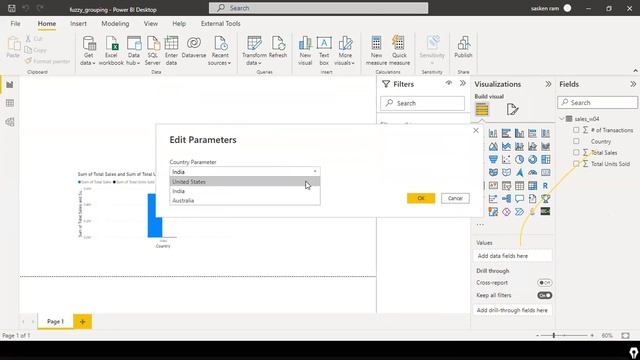Open the More visuals dropdown
Image resolution: width=640 pixels, height=360 pixels.
coord(345,51)
